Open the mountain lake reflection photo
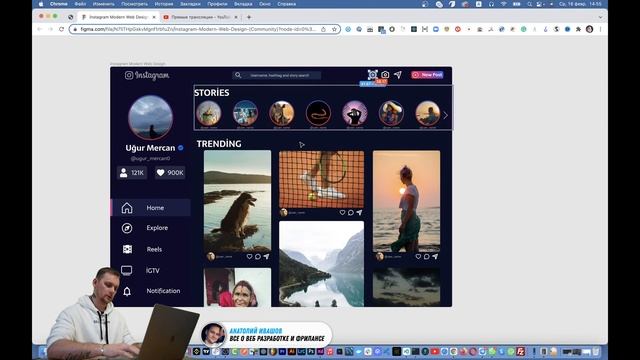This screenshot has height=360, width=640. click(321, 264)
